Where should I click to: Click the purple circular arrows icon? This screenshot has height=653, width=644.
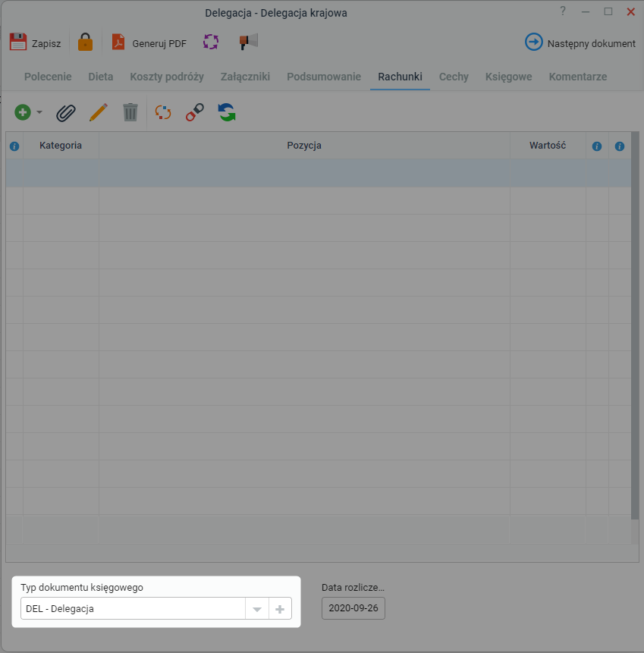[x=211, y=42]
